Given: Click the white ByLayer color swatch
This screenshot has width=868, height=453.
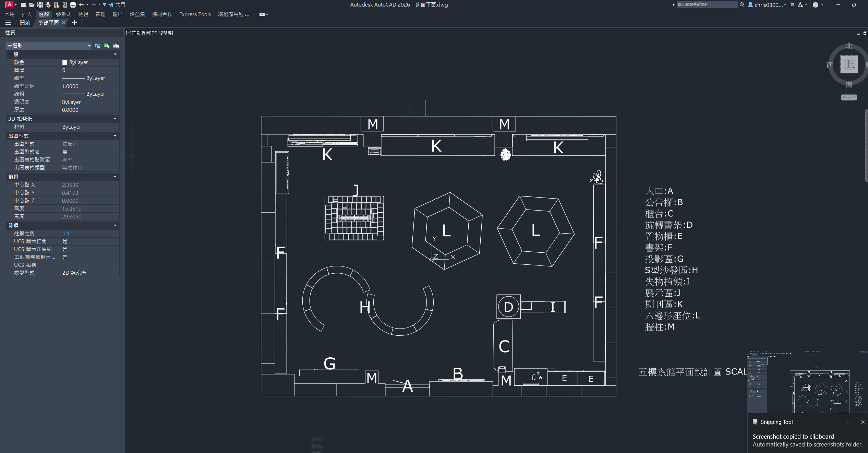Looking at the screenshot, I should [x=65, y=62].
